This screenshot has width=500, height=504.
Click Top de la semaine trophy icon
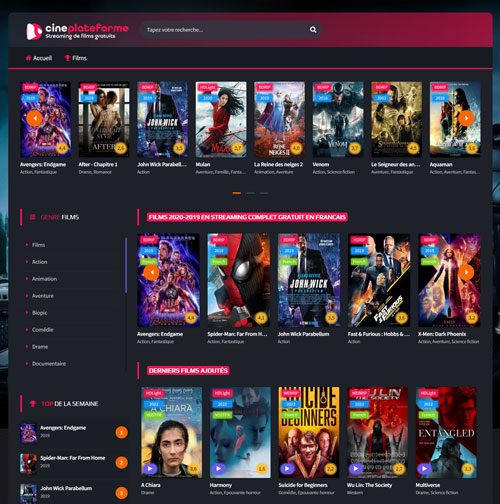coord(33,404)
